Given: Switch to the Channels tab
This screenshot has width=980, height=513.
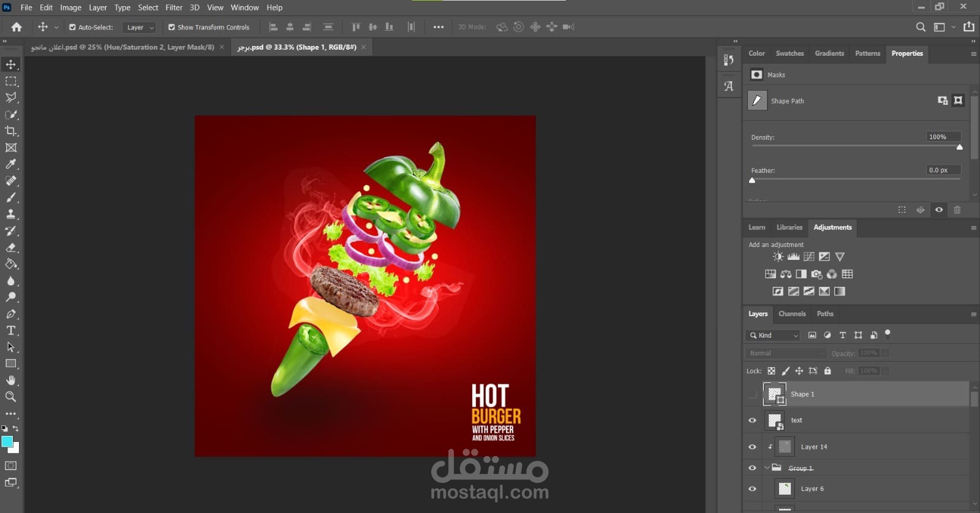Looking at the screenshot, I should pos(792,314).
